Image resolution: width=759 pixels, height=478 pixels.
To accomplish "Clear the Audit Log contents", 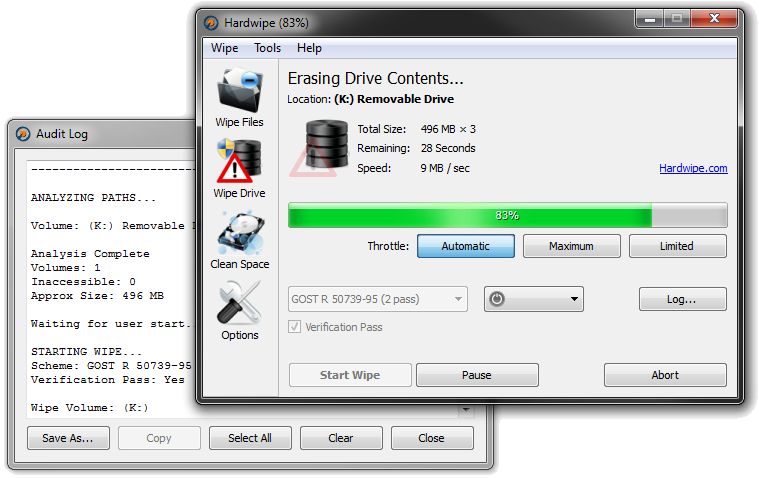I will click(341, 438).
